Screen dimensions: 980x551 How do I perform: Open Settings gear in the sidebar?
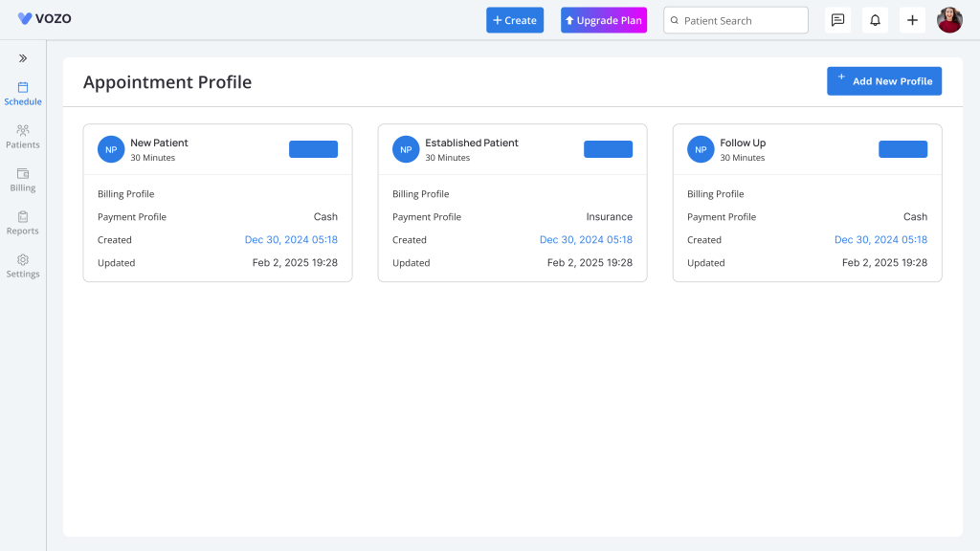[23, 266]
